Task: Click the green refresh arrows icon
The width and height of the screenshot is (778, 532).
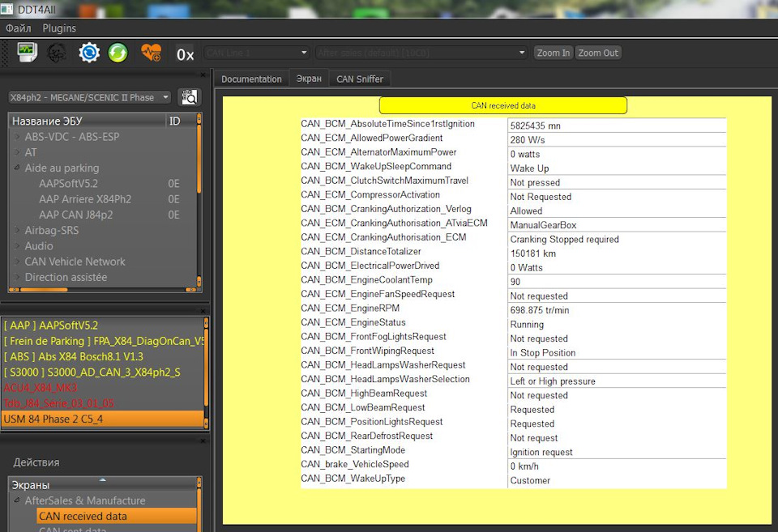Action: click(x=118, y=53)
